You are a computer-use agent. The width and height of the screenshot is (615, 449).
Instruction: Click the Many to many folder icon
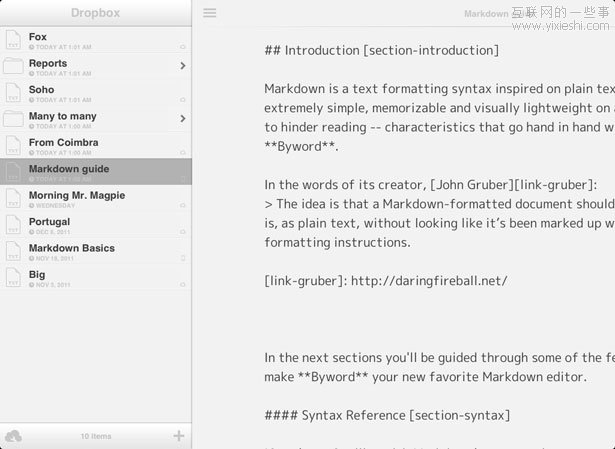click(x=13, y=119)
